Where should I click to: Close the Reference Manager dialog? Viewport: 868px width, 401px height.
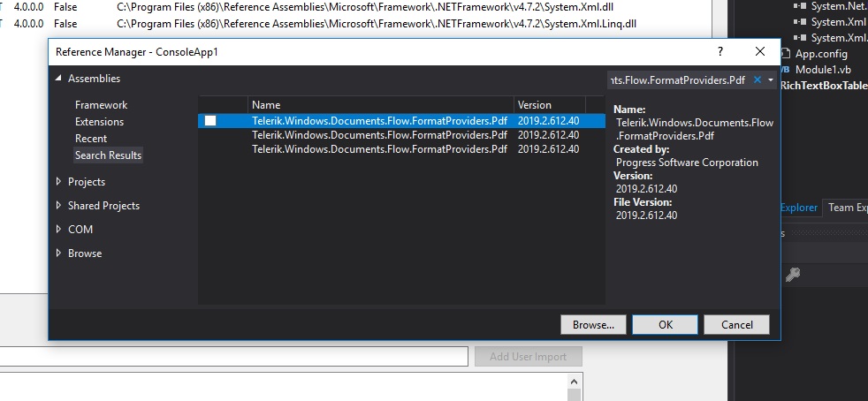(x=760, y=52)
